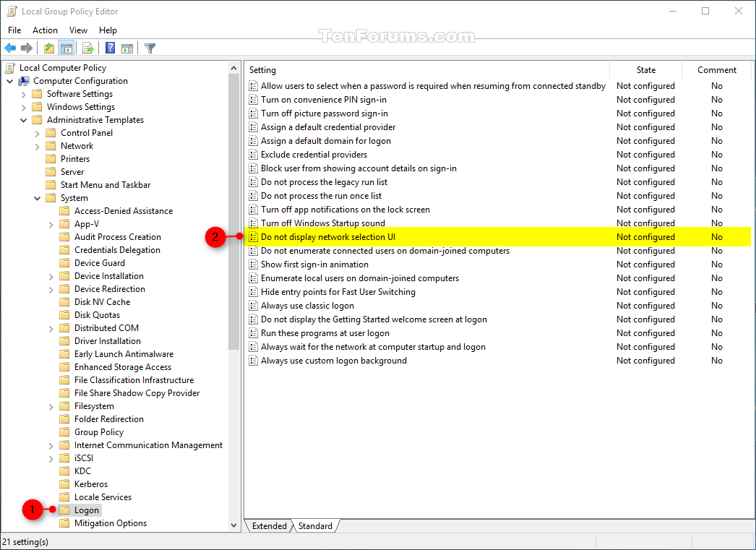
Task: Open Help using the question mark toolbar icon
Action: coord(110,48)
